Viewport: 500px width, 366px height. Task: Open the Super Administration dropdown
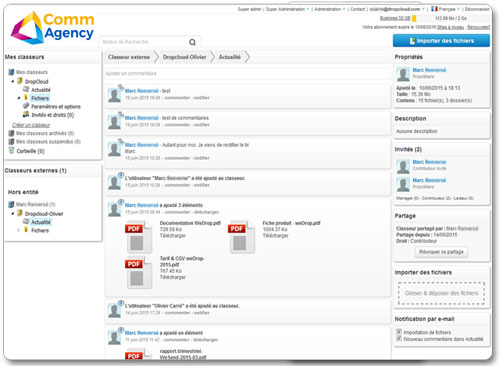click(x=287, y=9)
